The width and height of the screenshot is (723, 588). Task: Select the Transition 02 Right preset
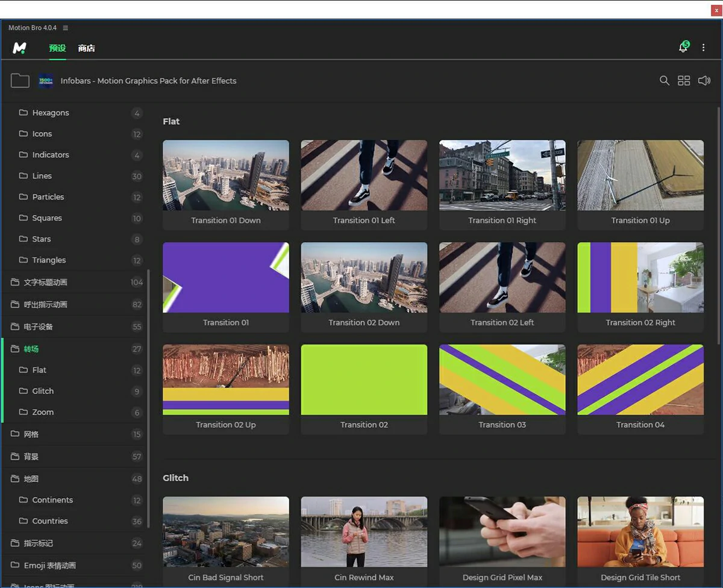pos(640,287)
